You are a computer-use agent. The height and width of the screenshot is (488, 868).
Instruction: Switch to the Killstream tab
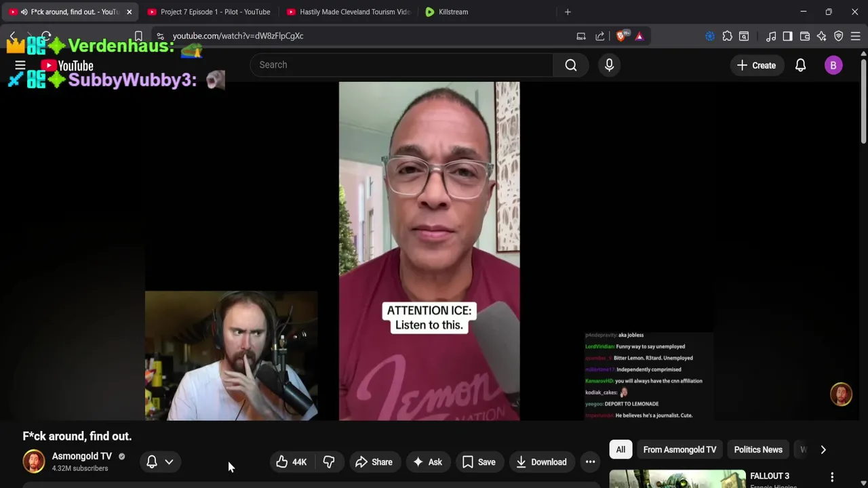[488, 12]
